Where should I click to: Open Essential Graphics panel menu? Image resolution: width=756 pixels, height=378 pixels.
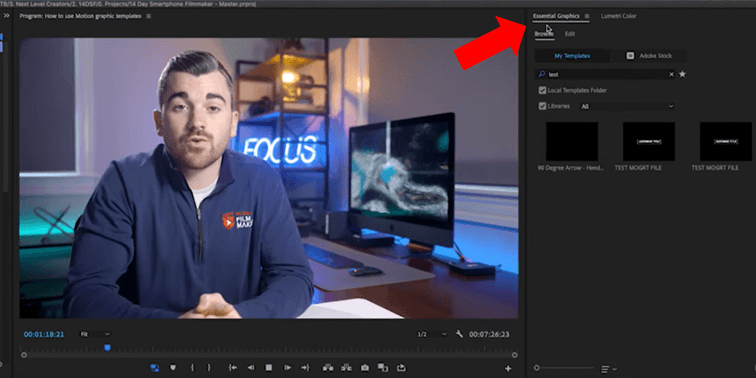587,16
